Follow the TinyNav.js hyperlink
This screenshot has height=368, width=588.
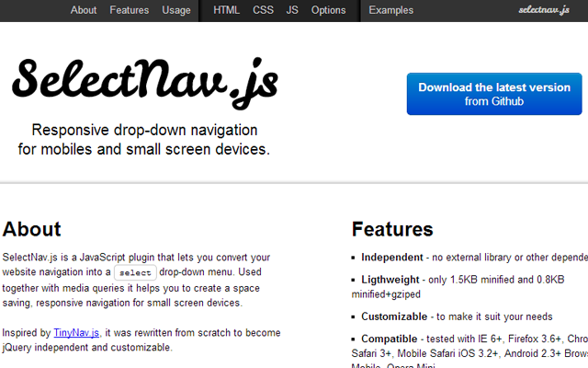(74, 333)
